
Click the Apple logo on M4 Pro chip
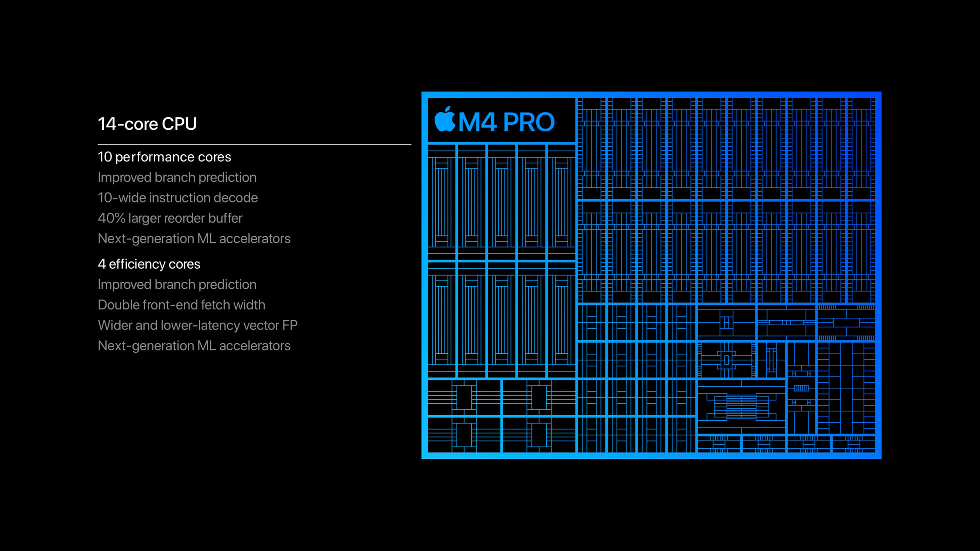pyautogui.click(x=444, y=120)
